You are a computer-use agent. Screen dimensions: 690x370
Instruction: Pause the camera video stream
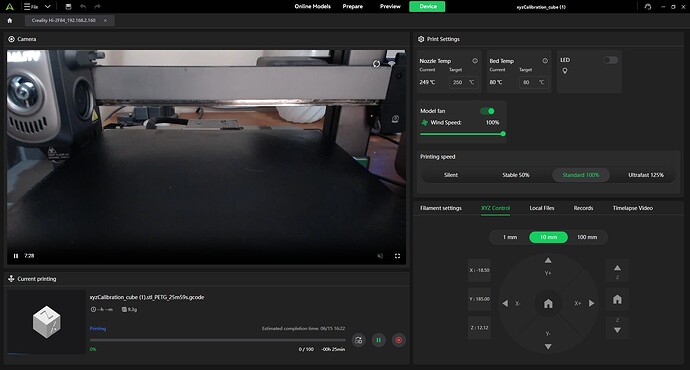click(x=16, y=256)
